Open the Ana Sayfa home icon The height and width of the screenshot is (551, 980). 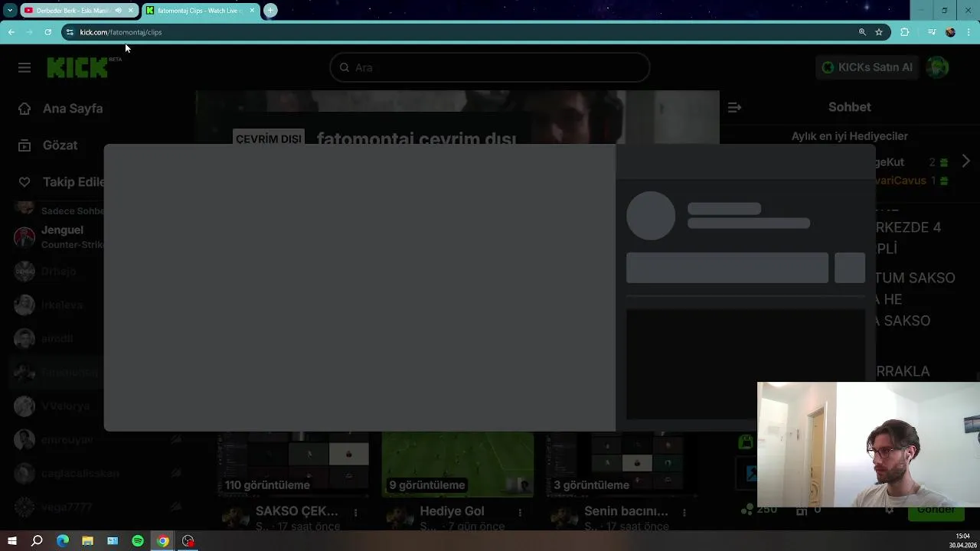[24, 109]
